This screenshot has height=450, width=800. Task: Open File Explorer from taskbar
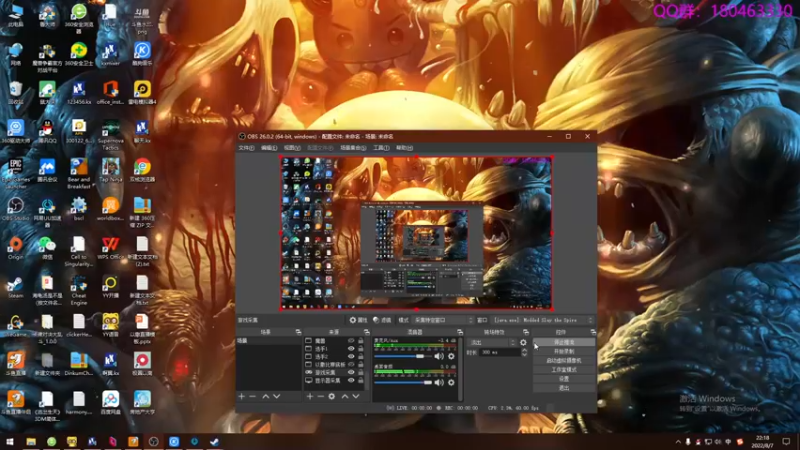[31, 442]
